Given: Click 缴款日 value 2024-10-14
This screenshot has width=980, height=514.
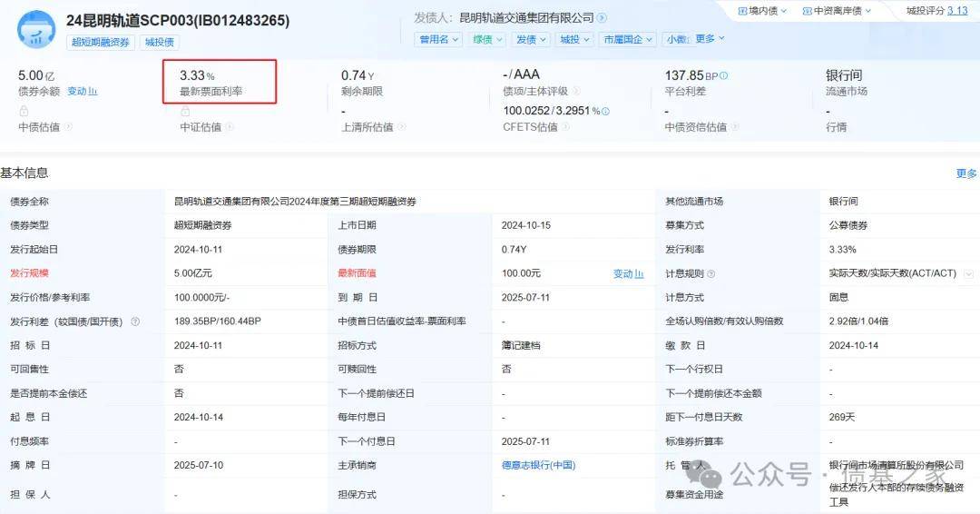Looking at the screenshot, I should 853,345.
